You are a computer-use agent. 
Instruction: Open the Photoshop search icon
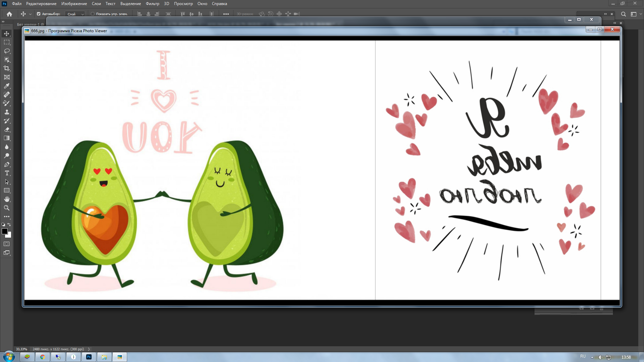point(623,14)
